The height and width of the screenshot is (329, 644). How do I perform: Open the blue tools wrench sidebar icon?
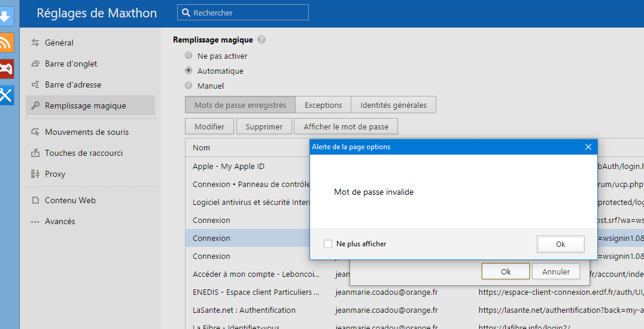(6, 95)
